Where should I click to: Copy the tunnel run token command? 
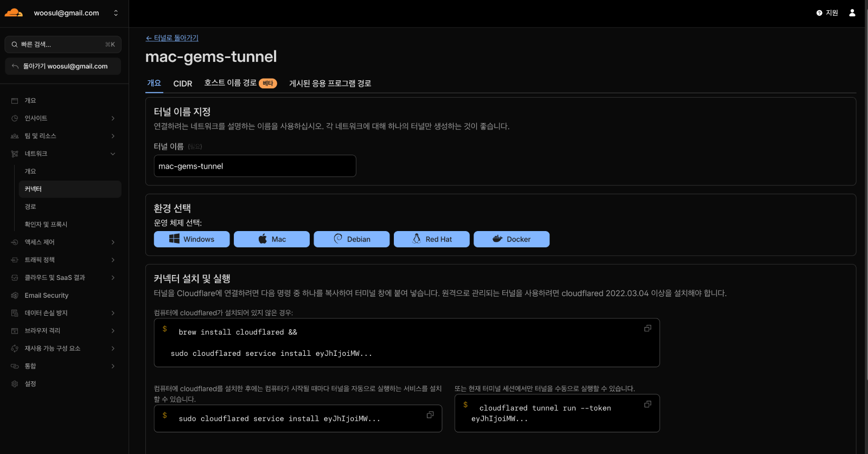(648, 404)
